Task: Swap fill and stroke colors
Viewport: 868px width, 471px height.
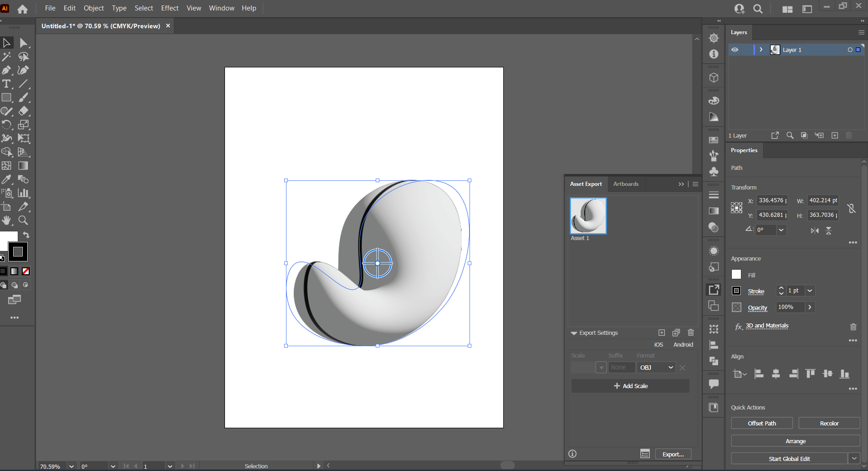Action: (26, 235)
